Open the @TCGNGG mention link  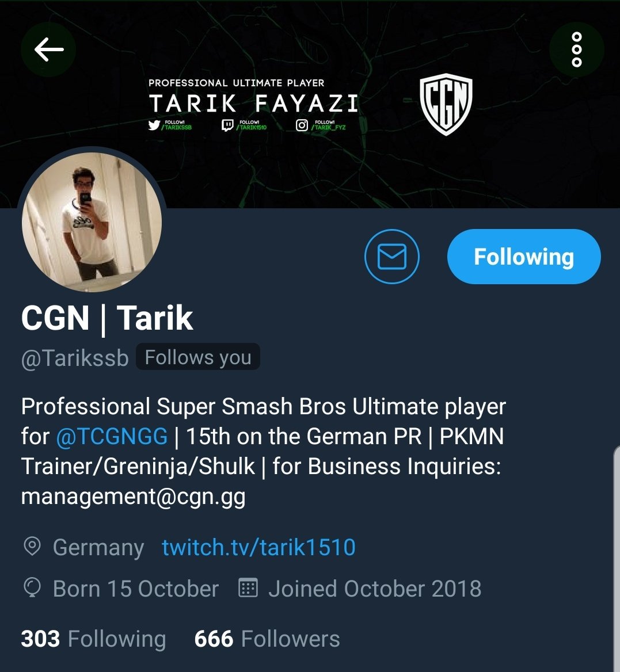112,436
